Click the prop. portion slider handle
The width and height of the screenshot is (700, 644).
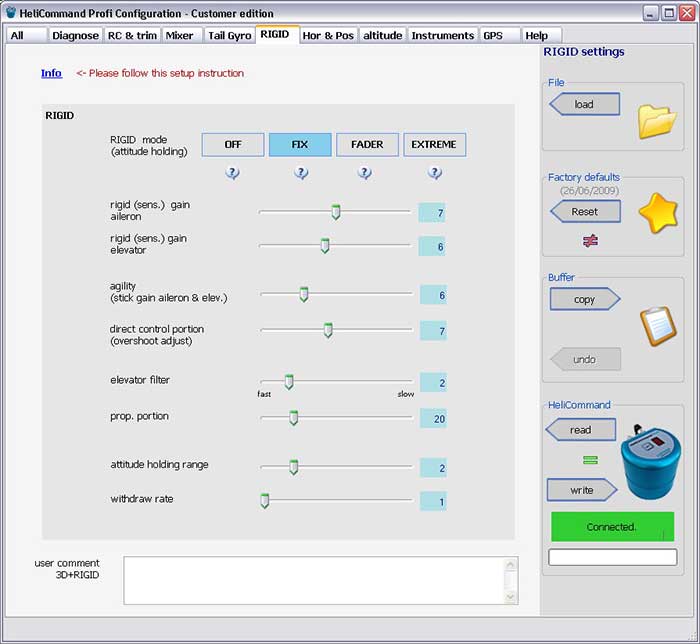(293, 418)
